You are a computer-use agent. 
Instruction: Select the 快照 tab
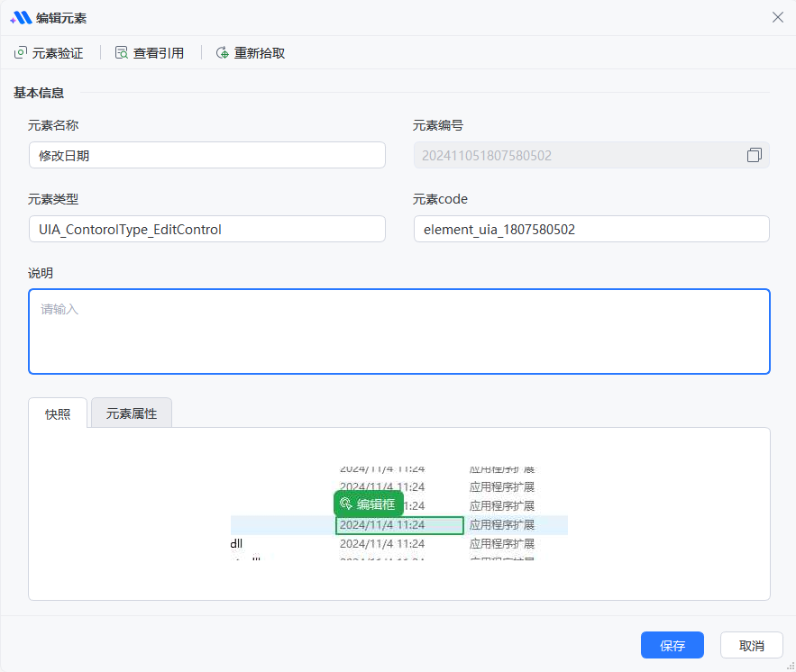(58, 413)
